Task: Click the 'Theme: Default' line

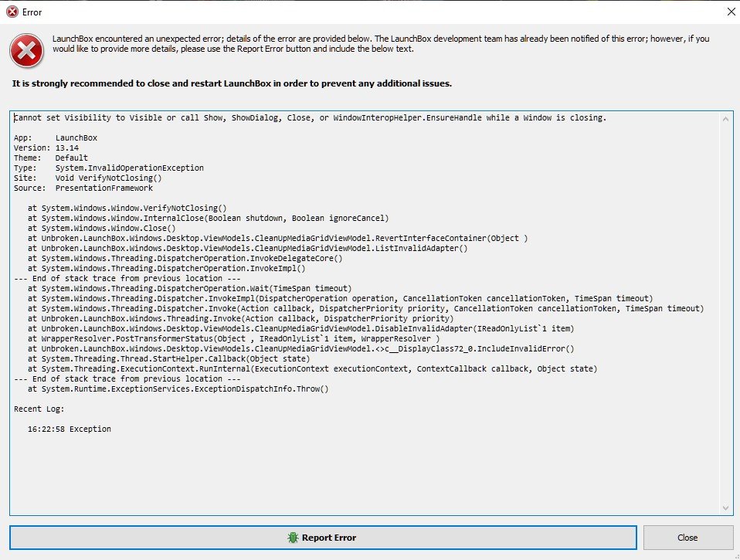Action: (50, 158)
